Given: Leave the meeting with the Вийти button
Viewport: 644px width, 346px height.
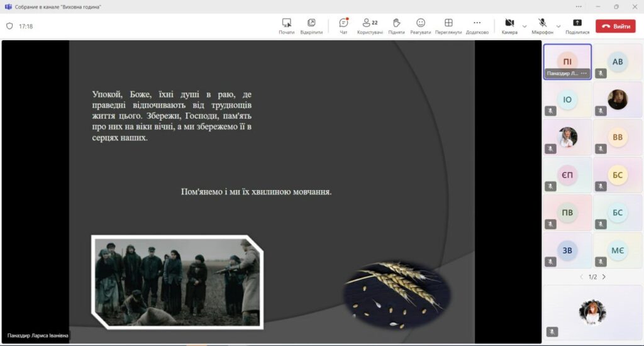Looking at the screenshot, I should coord(616,26).
